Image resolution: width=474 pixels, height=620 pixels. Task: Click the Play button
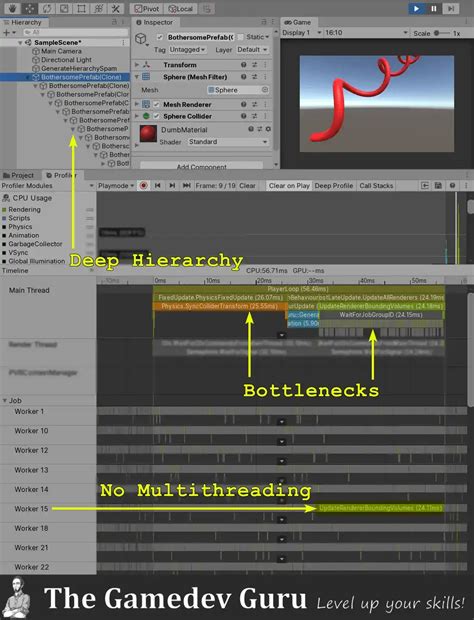click(416, 8)
